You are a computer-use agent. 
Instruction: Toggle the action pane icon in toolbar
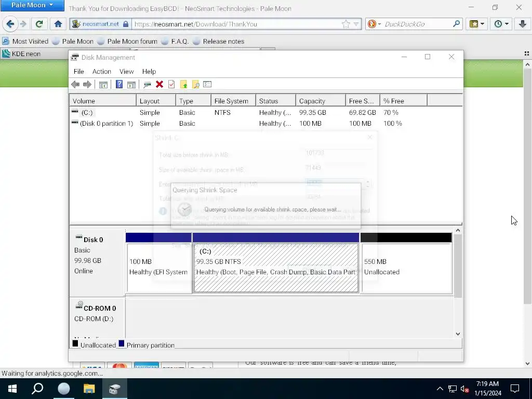point(131,85)
